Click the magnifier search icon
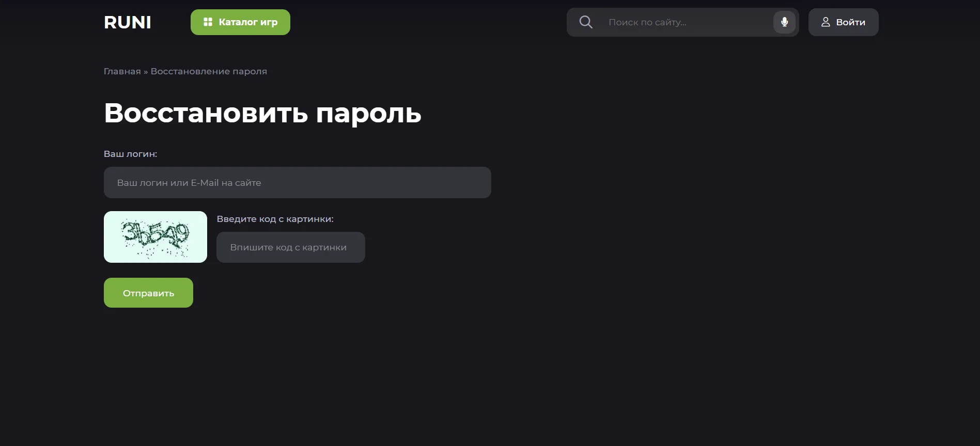 (585, 22)
